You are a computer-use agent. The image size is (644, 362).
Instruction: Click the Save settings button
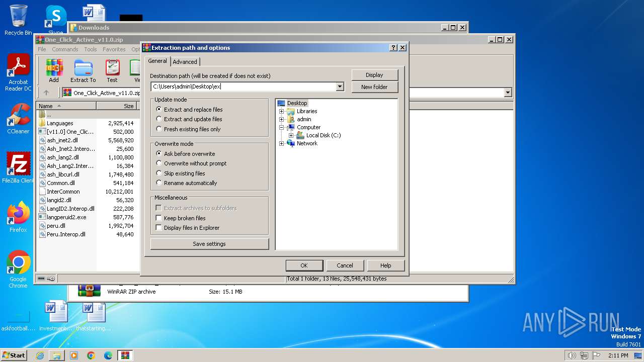(x=209, y=244)
